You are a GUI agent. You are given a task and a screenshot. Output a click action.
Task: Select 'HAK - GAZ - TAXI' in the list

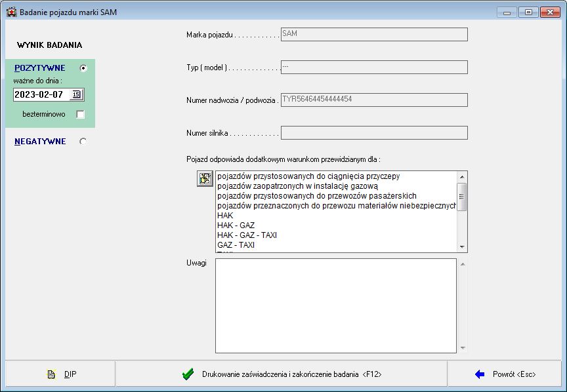point(247,235)
